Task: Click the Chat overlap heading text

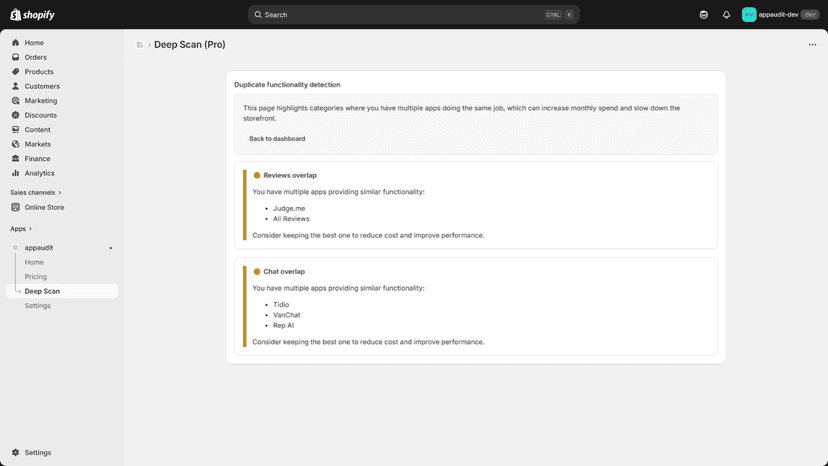Action: (x=284, y=272)
